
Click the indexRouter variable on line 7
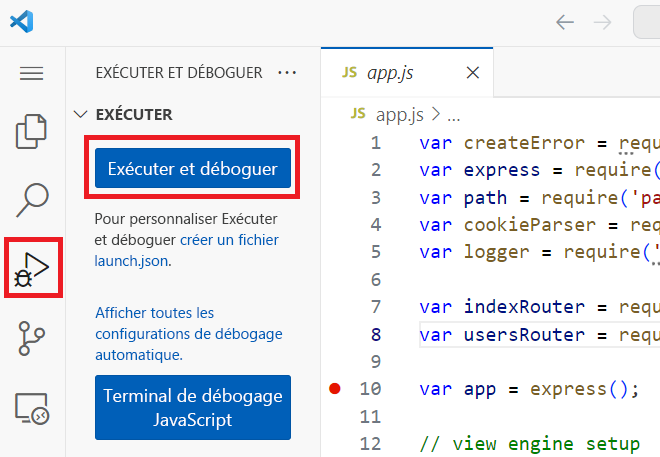pos(524,307)
